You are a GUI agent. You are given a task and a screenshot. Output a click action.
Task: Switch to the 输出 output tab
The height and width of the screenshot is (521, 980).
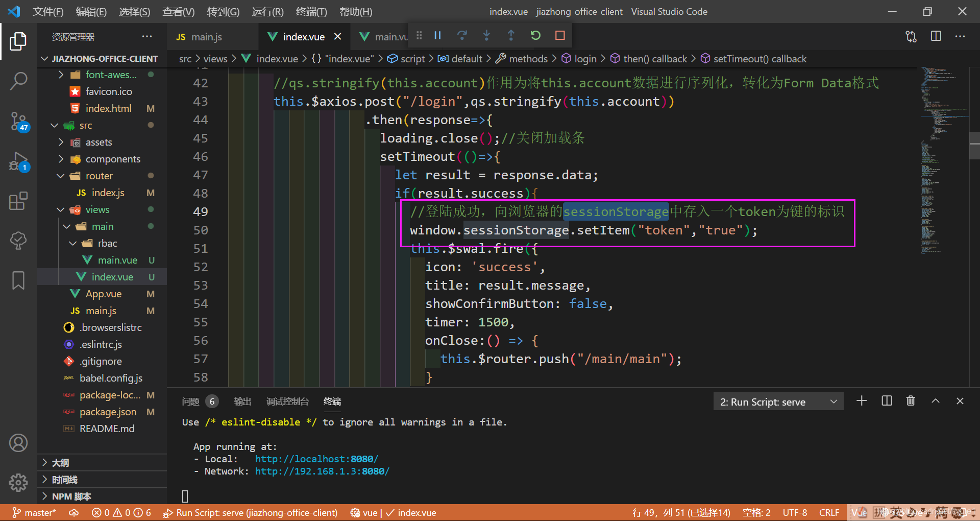(x=242, y=401)
